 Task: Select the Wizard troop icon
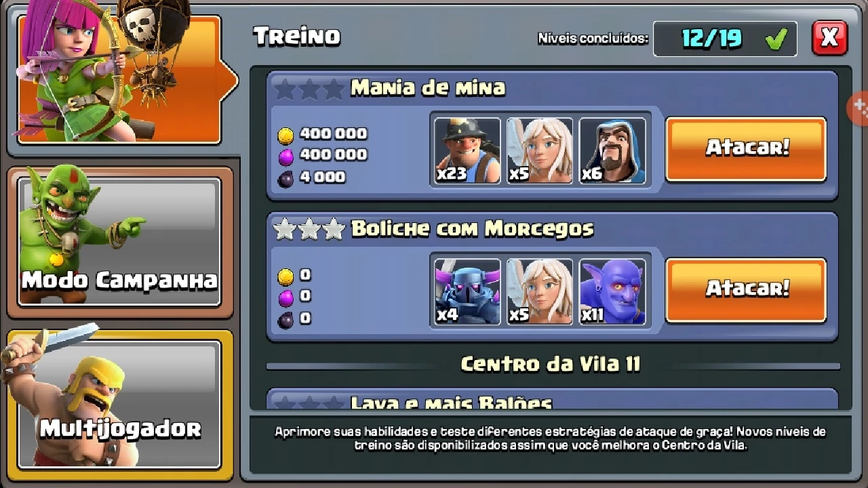pos(612,150)
